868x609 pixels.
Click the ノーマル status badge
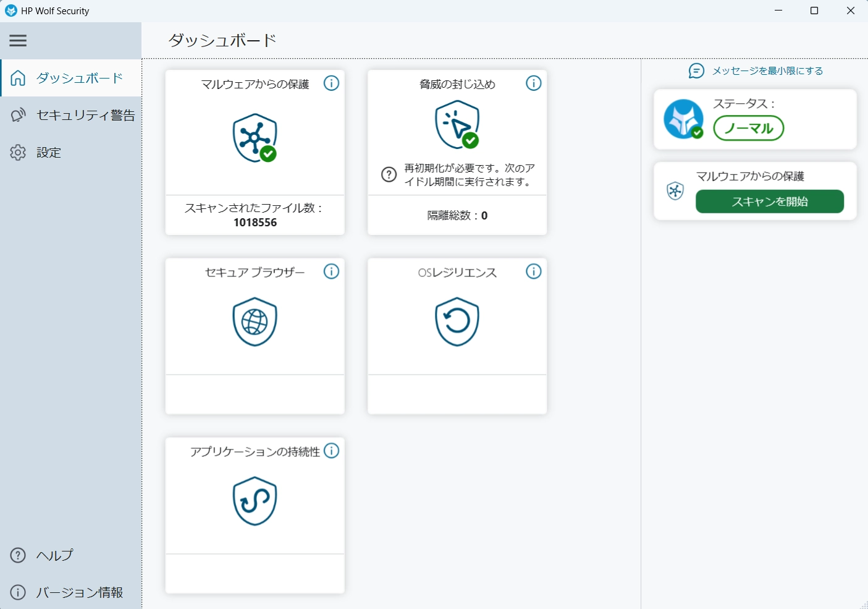point(748,129)
